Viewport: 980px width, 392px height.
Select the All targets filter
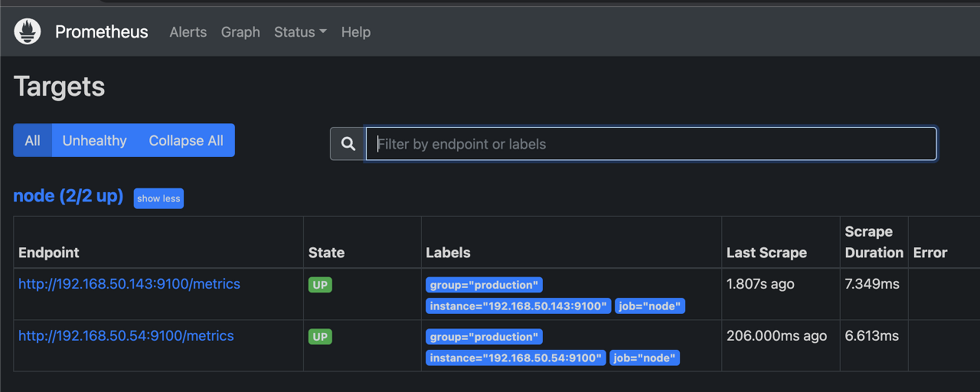click(32, 141)
